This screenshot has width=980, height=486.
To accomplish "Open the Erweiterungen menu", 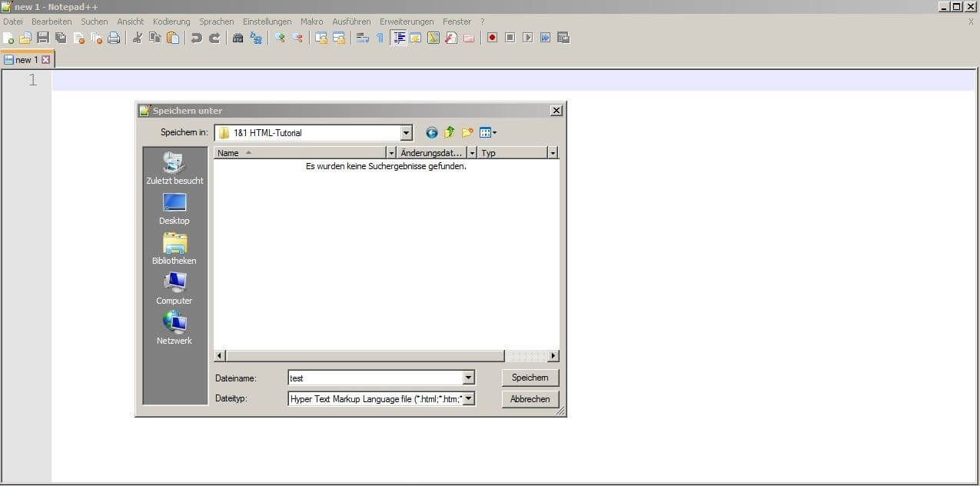I will coord(407,22).
